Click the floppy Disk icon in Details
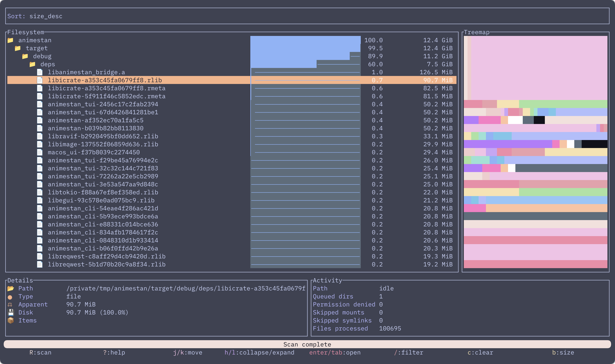Viewport: 615px width, 364px height. pyautogui.click(x=11, y=312)
